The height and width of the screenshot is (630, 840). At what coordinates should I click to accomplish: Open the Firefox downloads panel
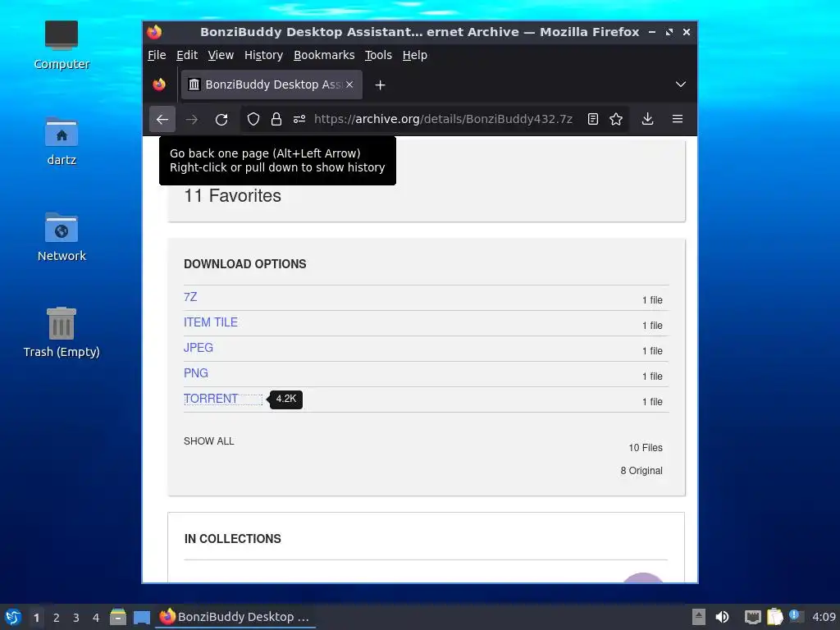click(x=648, y=119)
